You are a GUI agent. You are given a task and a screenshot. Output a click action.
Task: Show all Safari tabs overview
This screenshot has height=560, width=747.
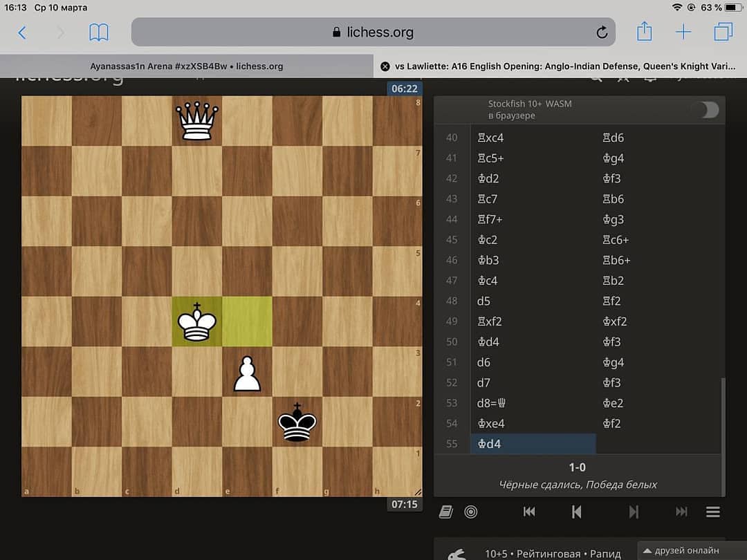pyautogui.click(x=723, y=32)
